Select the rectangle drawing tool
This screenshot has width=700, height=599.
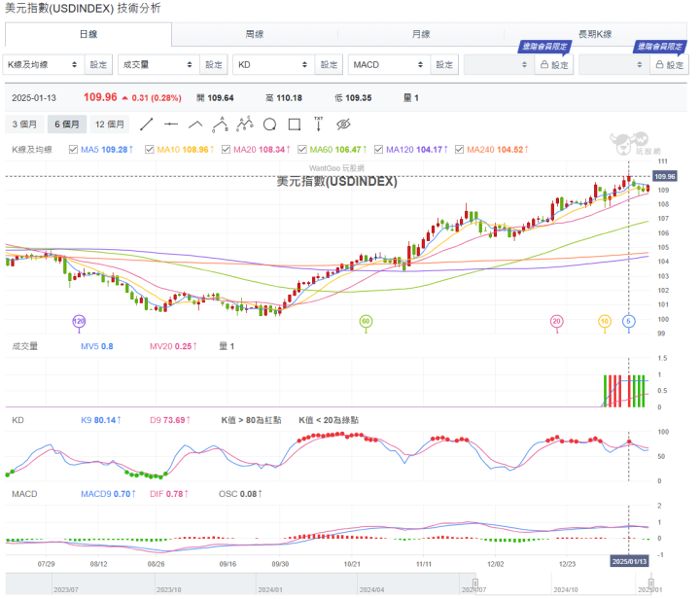pyautogui.click(x=295, y=124)
